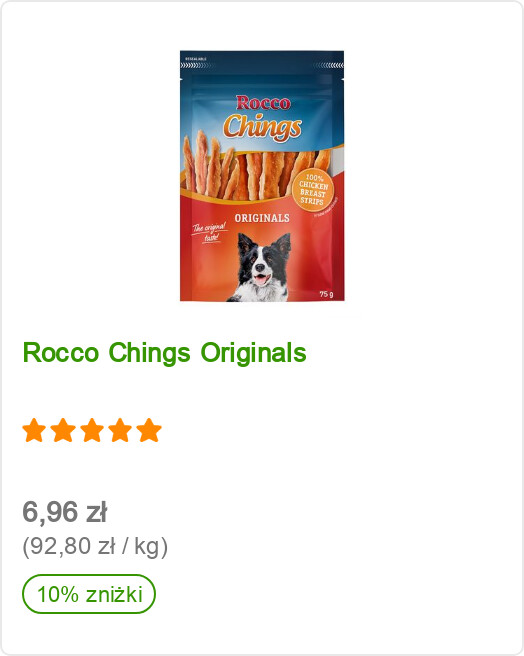Viewport: 524px width, 656px height.
Task: Click the 100% Chicken Breast Strips badge
Action: (313, 190)
